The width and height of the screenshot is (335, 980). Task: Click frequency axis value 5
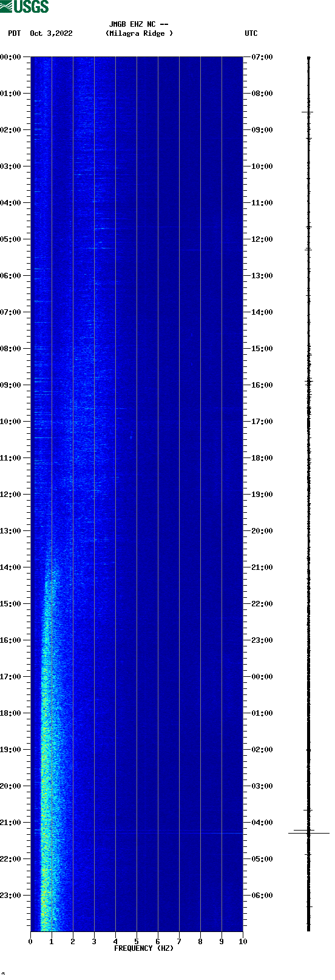(x=137, y=942)
